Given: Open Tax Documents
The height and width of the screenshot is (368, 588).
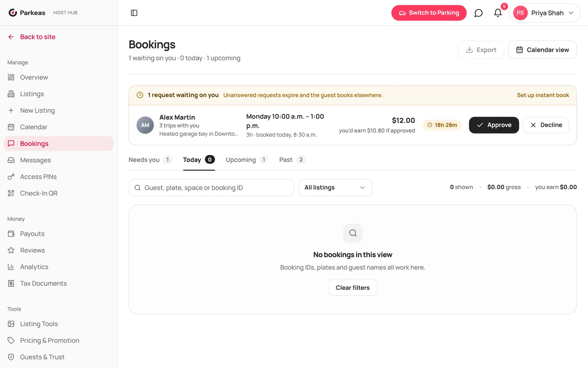Looking at the screenshot, I should pos(58,283).
